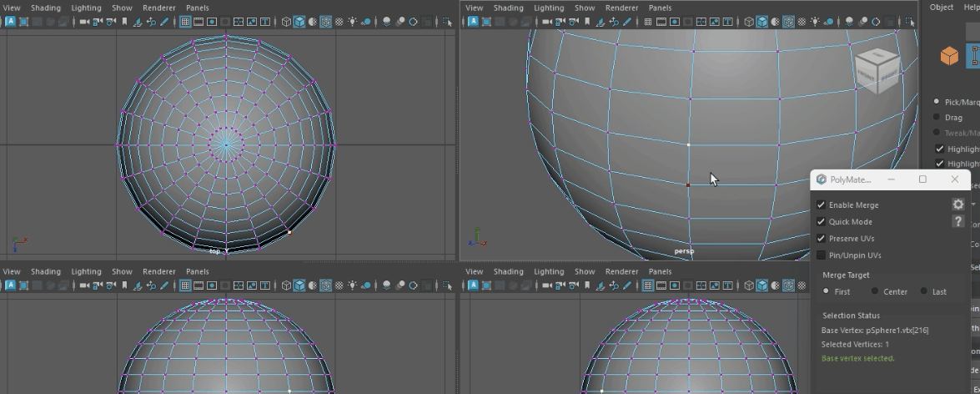Select the camera icon in the top view toolbar
The image size is (980, 394).
coord(84,22)
